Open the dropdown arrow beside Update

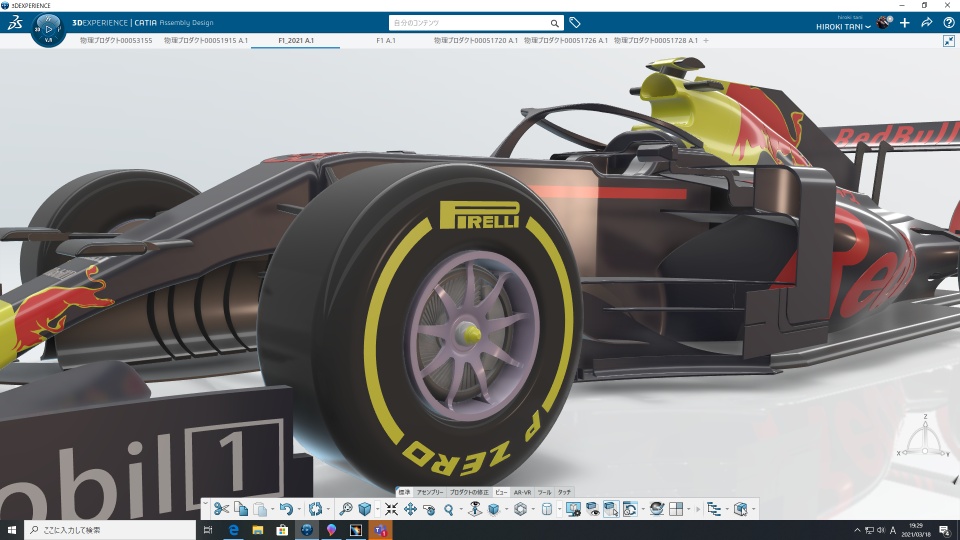point(328,509)
